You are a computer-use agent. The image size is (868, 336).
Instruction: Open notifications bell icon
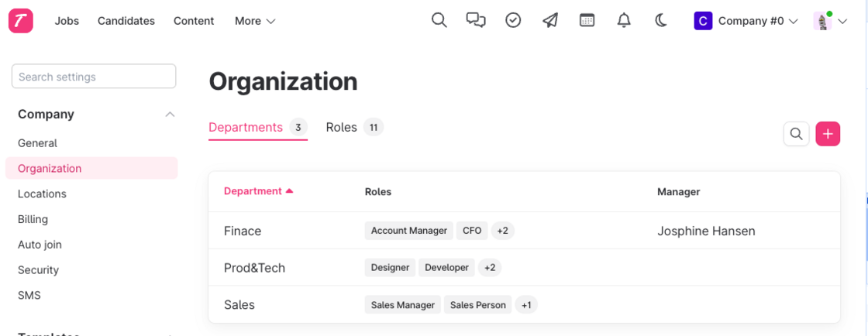pyautogui.click(x=624, y=21)
